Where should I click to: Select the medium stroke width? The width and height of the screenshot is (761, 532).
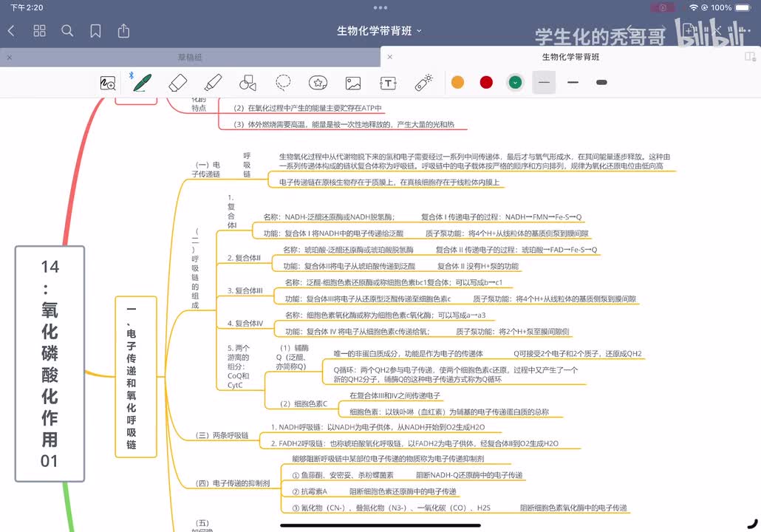point(573,83)
